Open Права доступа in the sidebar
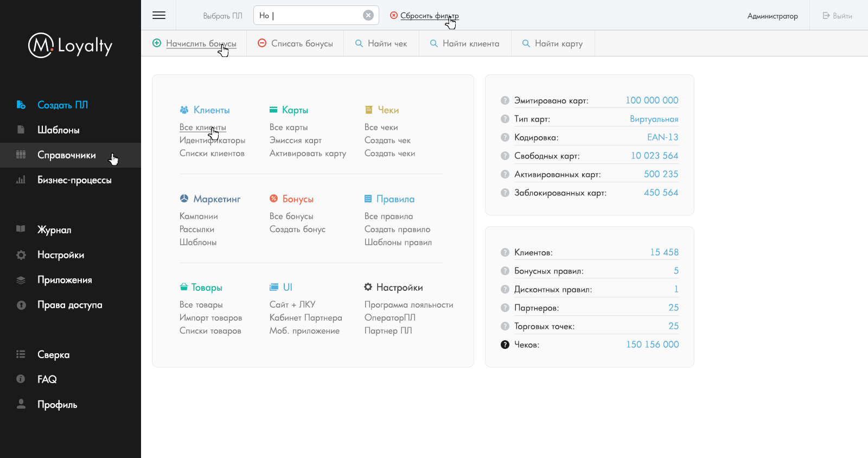The image size is (868, 458). [70, 305]
